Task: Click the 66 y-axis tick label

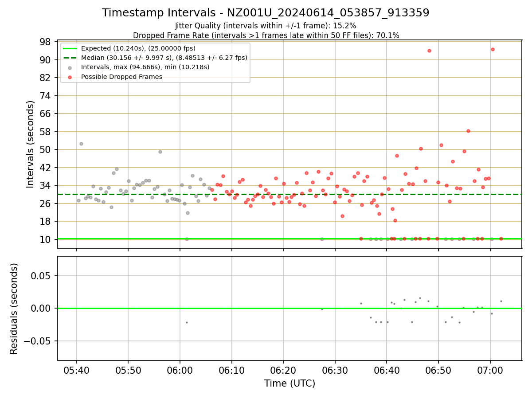Action: (x=46, y=113)
